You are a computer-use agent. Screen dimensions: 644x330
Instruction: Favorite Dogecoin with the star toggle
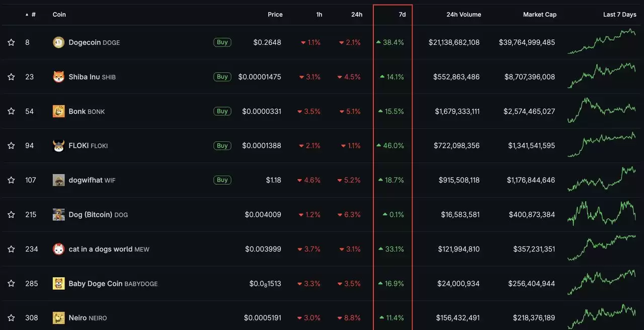11,42
